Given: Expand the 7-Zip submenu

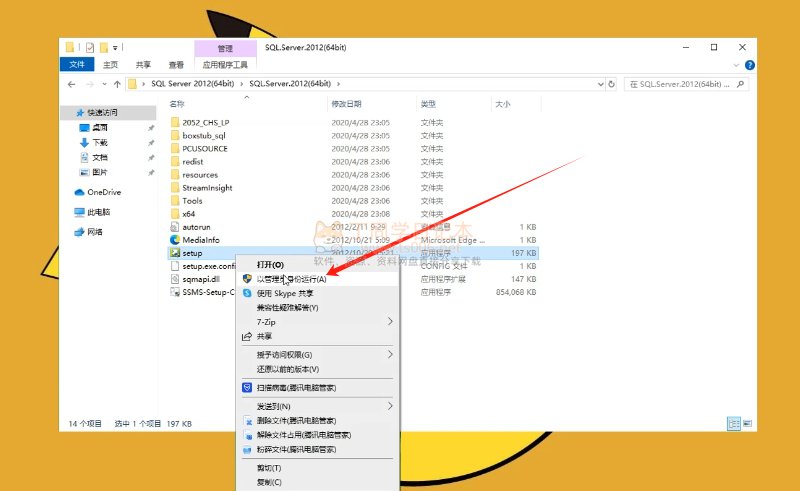Looking at the screenshot, I should coord(319,322).
